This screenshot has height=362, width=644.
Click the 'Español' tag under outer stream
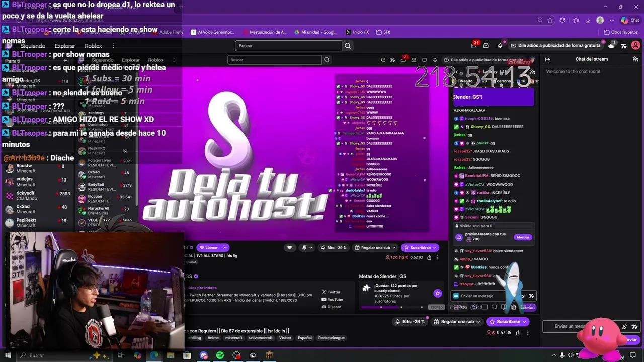pyautogui.click(x=305, y=338)
